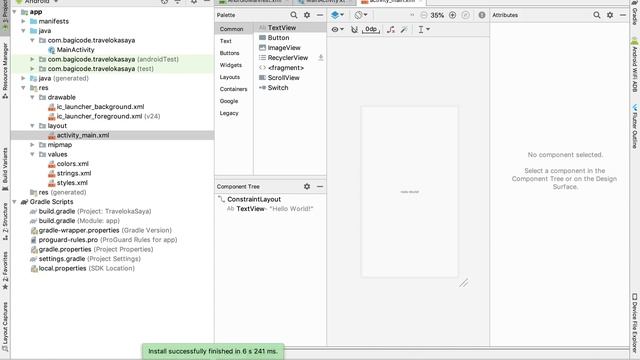Select ConstraintLayout in Component Tree
The image size is (640, 360).
(254, 199)
